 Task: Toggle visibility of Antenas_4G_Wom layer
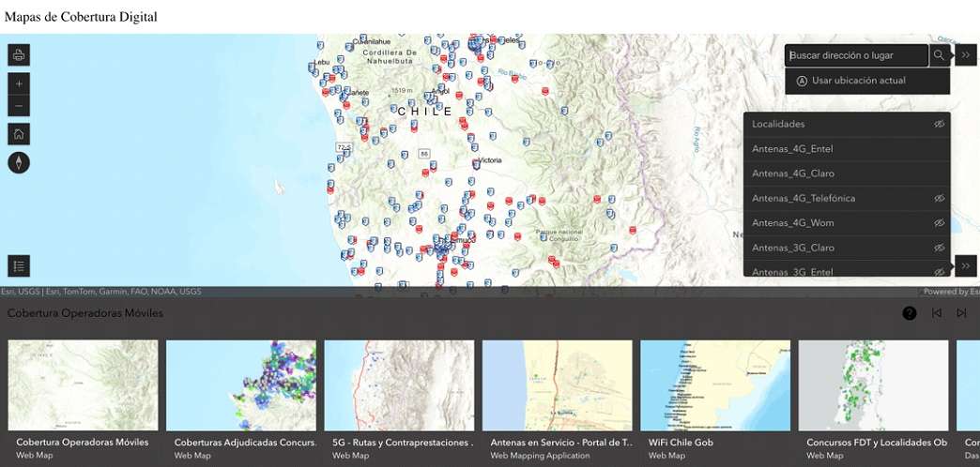(x=938, y=223)
